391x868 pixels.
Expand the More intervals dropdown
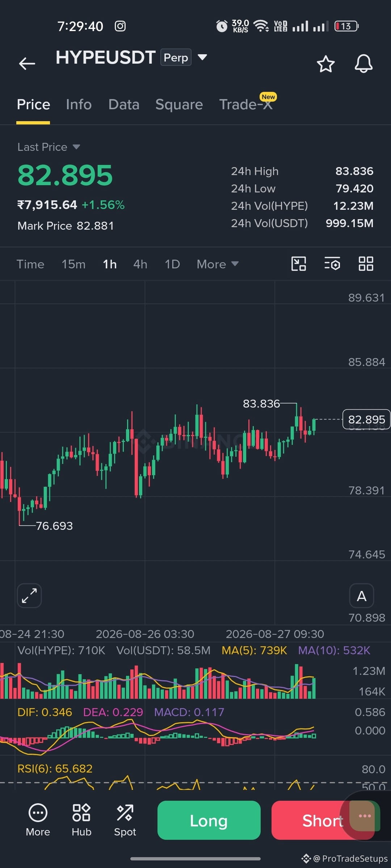[x=218, y=264]
